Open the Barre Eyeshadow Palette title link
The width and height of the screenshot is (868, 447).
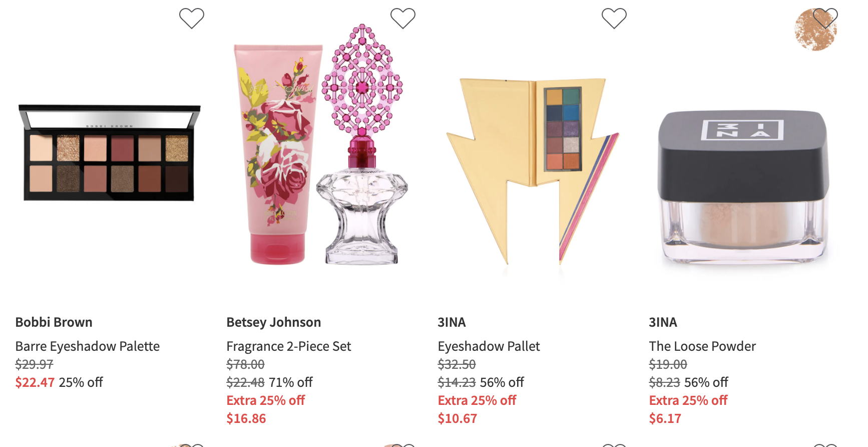[x=88, y=346]
